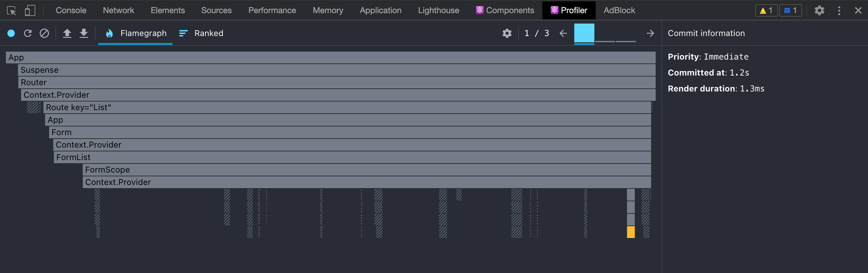868x273 pixels.
Task: Open the DevTools three-dot menu
Action: 839,10
